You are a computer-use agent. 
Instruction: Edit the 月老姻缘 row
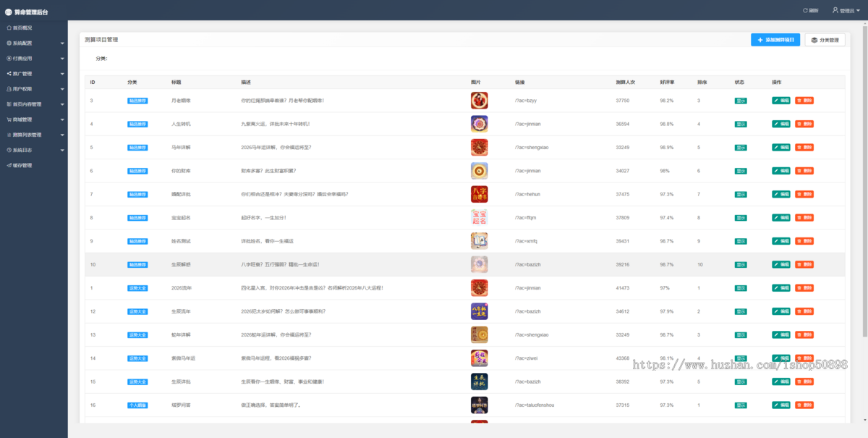tap(781, 101)
